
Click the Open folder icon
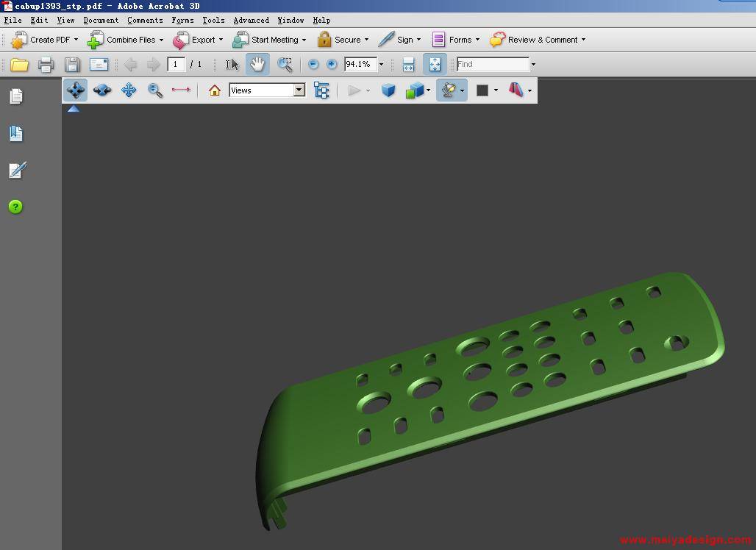pos(19,64)
